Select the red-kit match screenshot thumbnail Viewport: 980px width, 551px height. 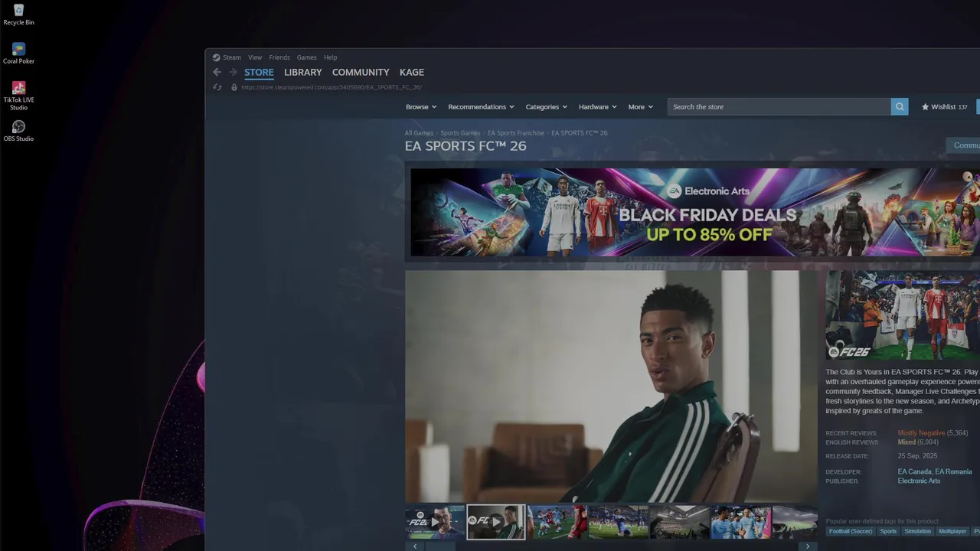click(557, 522)
